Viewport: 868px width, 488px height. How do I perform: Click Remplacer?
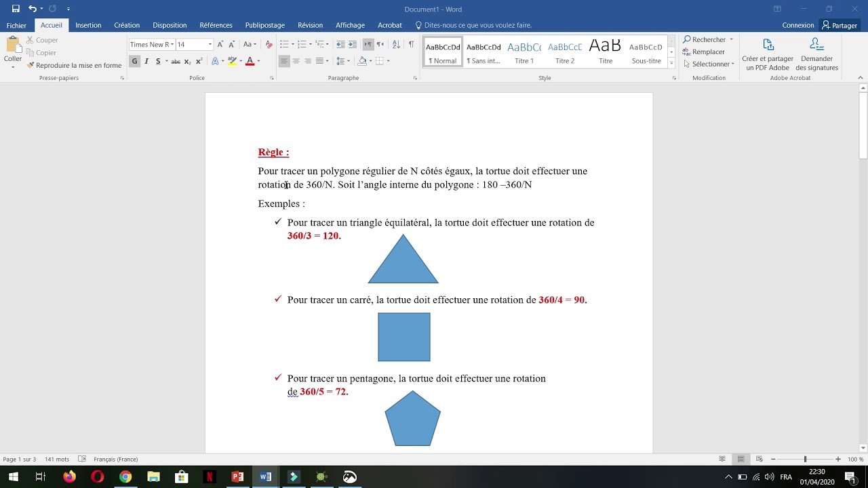coord(704,52)
